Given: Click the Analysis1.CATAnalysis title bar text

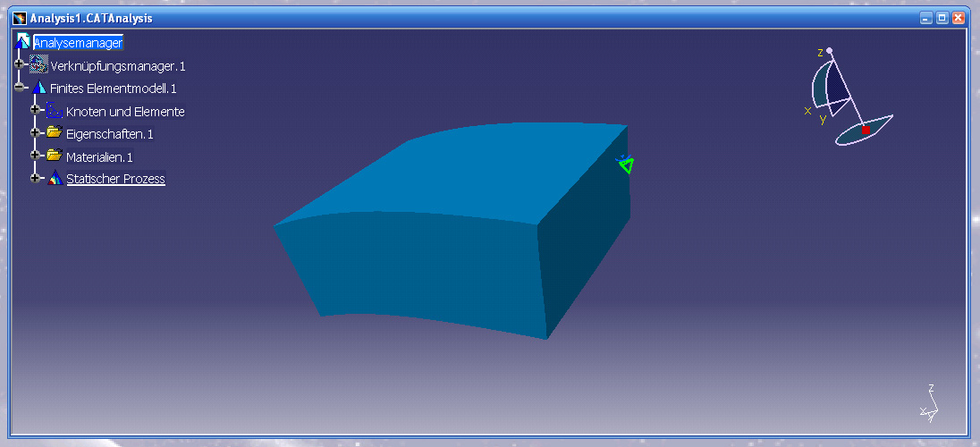Looking at the screenshot, I should [x=91, y=19].
